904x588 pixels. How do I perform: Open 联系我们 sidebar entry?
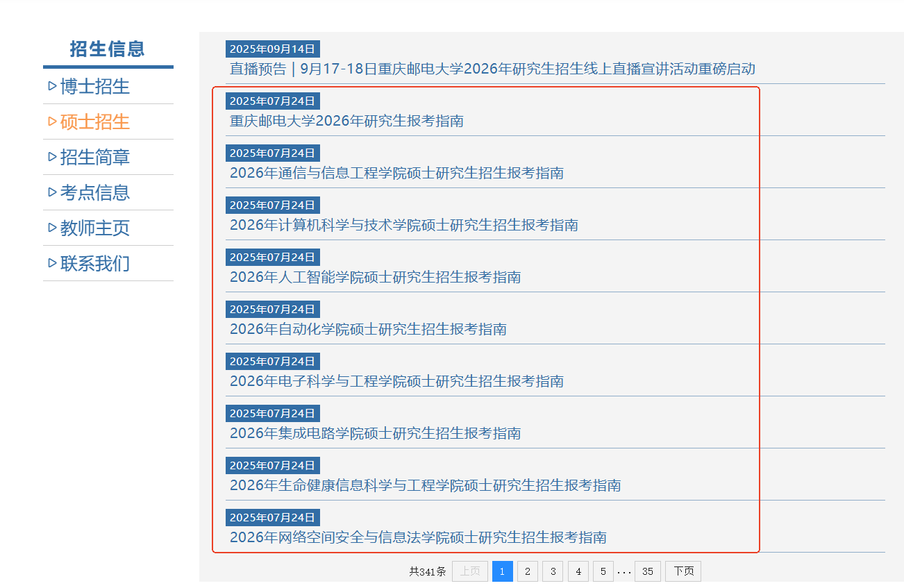point(95,264)
